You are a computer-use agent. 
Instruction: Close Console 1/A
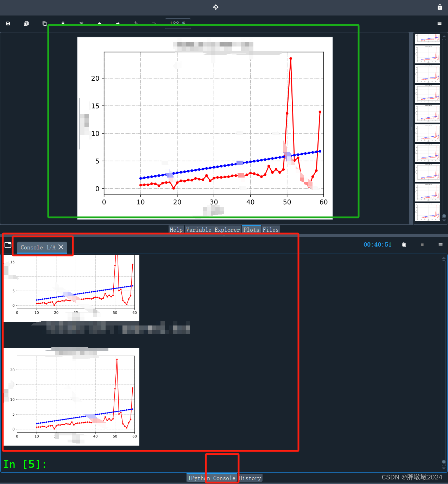click(61, 247)
